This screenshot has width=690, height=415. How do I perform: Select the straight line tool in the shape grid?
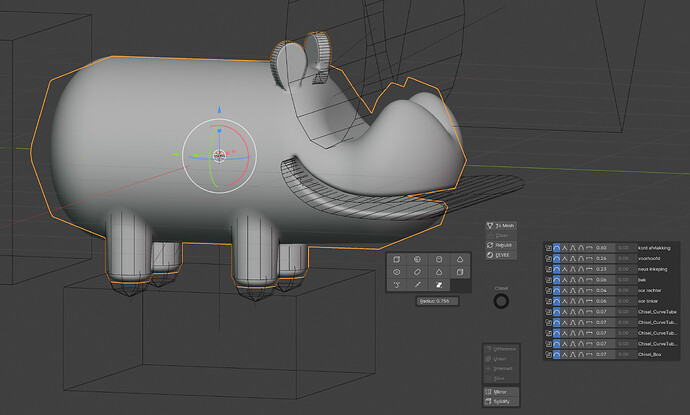coord(418,285)
